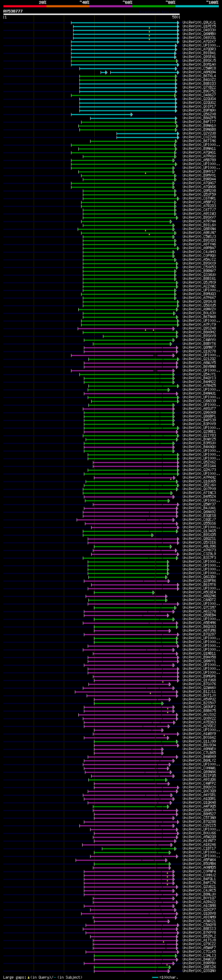
Task: Open the UniRef100_Q9LKJ1 hit link
Action: [199, 23]
